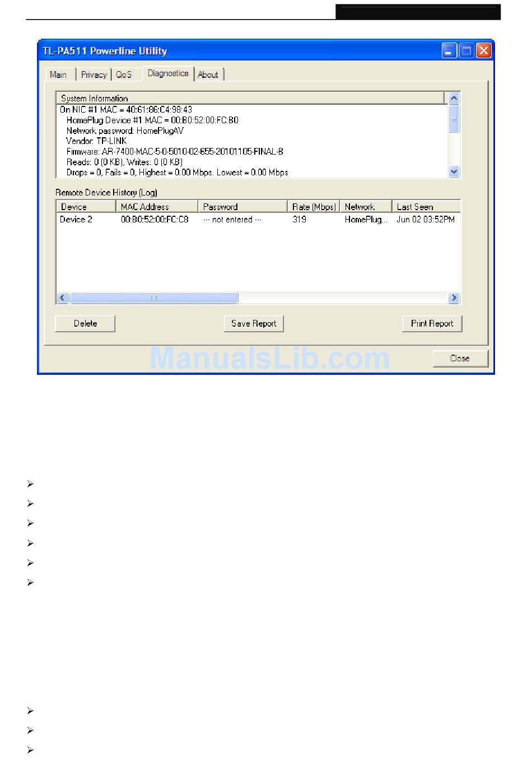532x777 pixels.
Task: Sort by the Rate (Mbps) column header
Action: coord(314,207)
